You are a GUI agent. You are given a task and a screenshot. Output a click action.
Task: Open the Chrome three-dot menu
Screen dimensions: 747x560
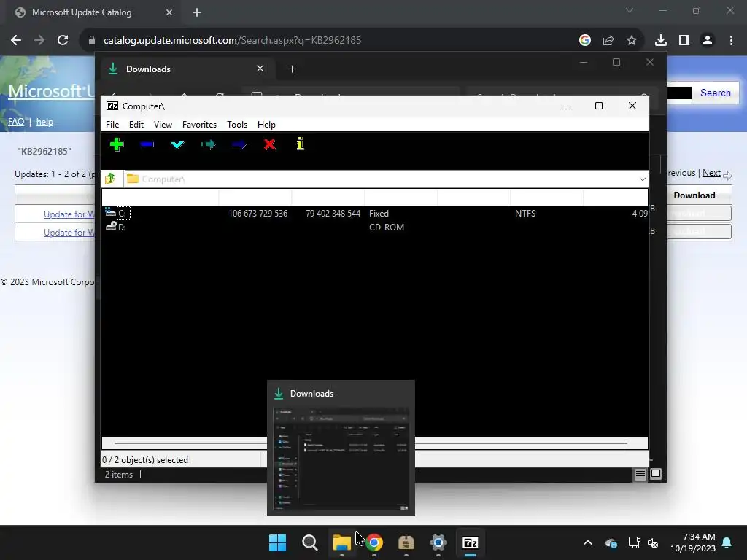click(731, 40)
